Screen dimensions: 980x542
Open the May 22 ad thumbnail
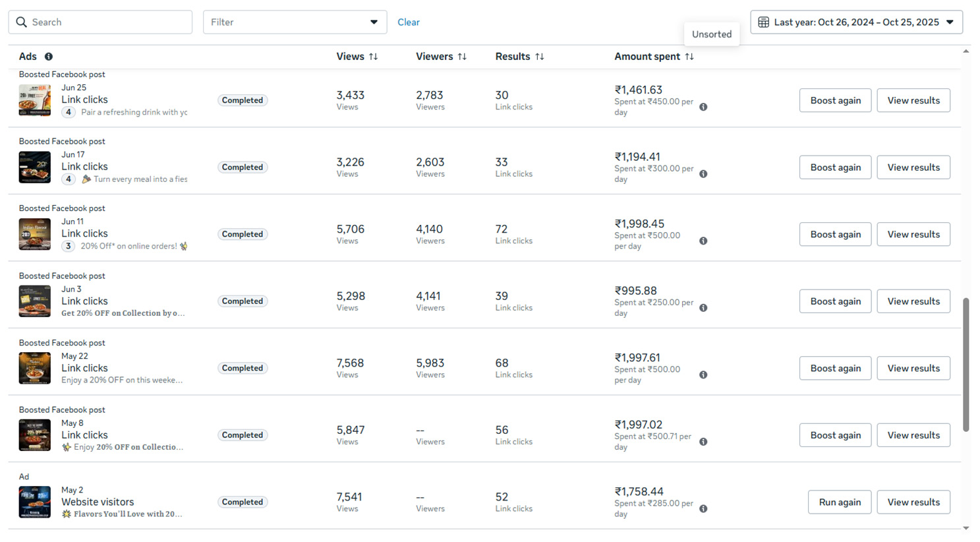coord(35,368)
